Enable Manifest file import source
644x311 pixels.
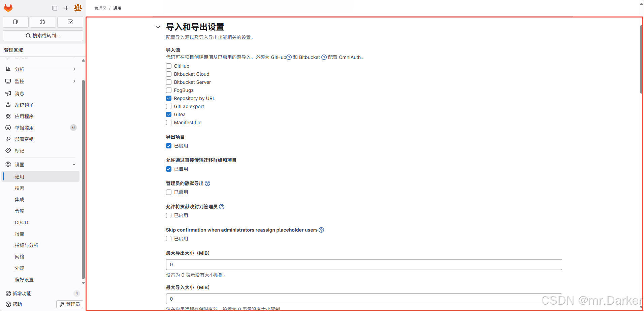click(x=169, y=123)
